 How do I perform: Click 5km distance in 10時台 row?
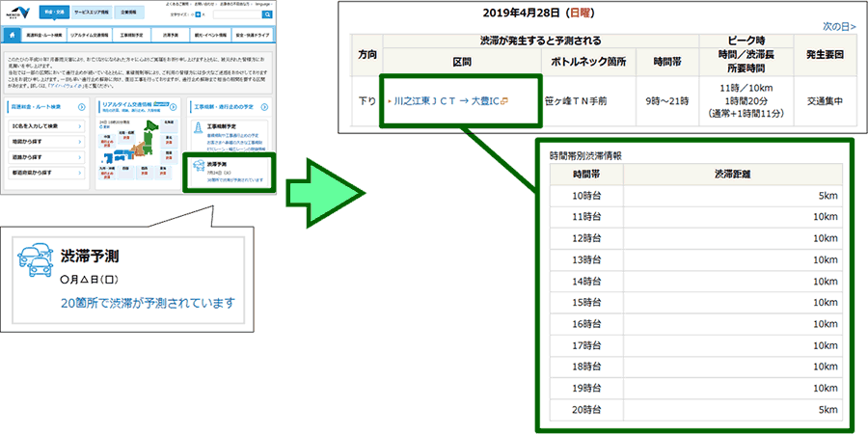827,196
